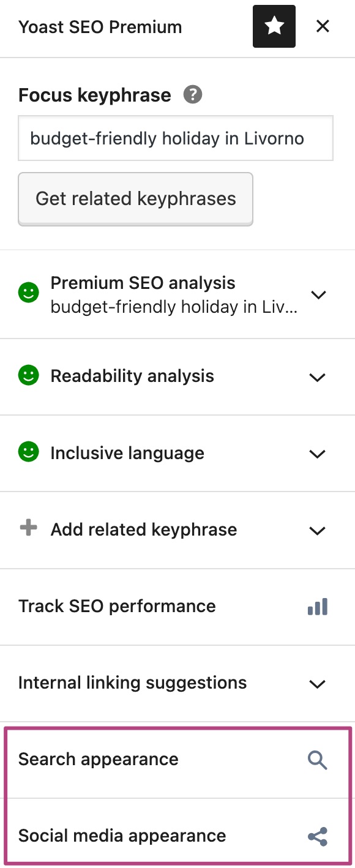Click the plus icon for Add related keyphrase
Image resolution: width=355 pixels, height=868 pixels.
pos(28,529)
